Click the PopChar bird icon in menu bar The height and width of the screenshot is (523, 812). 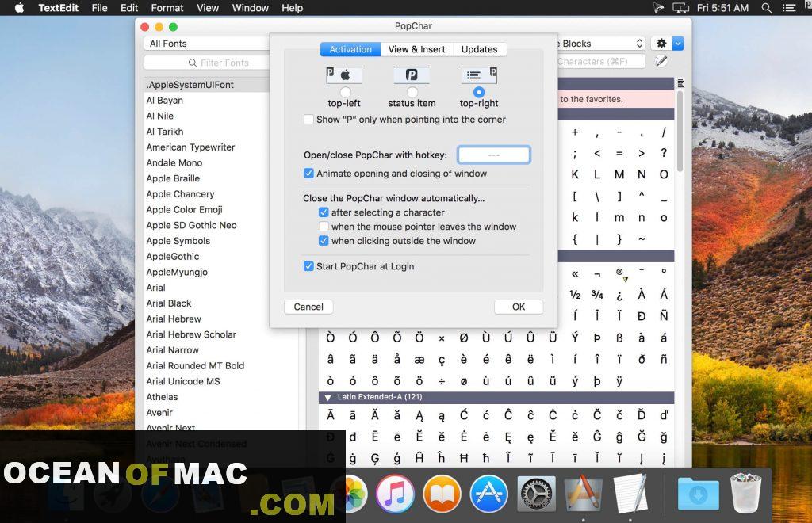point(658,8)
